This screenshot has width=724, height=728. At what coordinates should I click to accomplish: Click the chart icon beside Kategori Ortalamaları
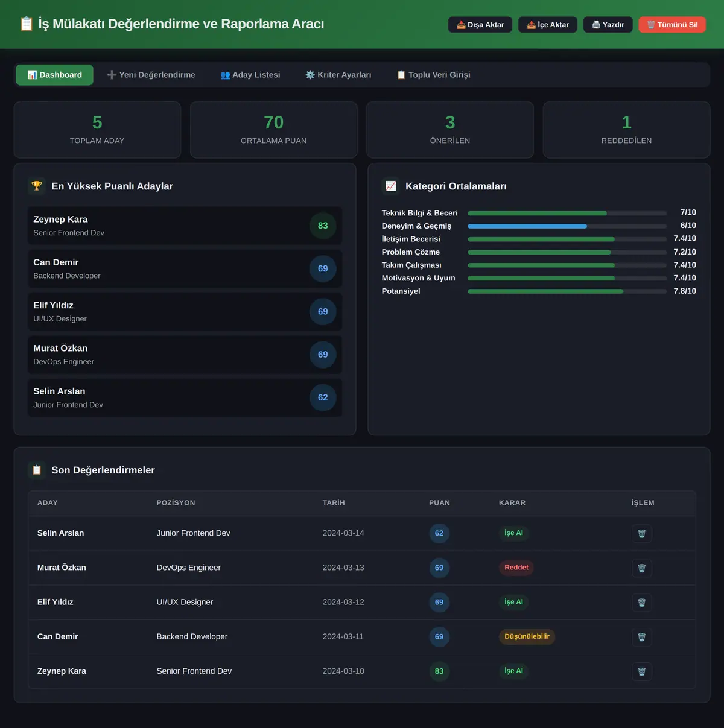click(391, 186)
